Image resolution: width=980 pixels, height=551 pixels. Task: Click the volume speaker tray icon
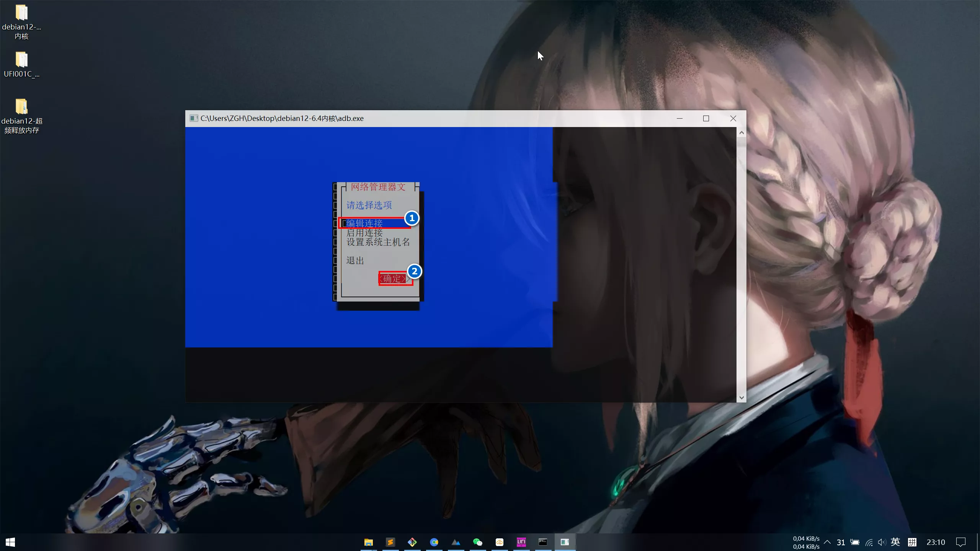pyautogui.click(x=882, y=542)
